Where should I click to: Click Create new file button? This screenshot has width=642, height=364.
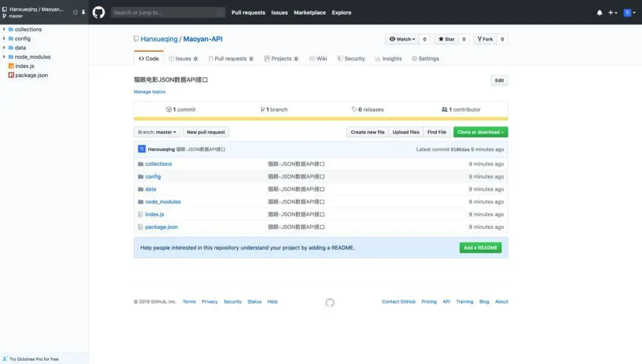click(367, 132)
